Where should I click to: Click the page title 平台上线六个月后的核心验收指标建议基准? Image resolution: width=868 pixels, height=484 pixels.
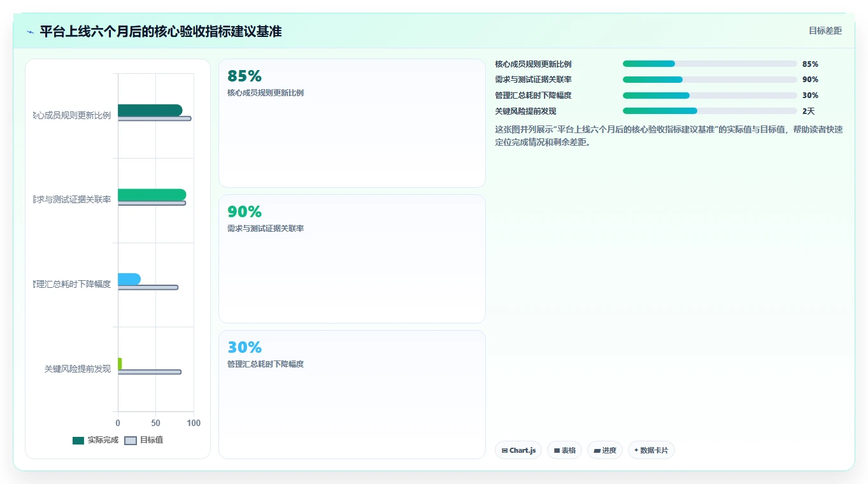click(x=160, y=32)
